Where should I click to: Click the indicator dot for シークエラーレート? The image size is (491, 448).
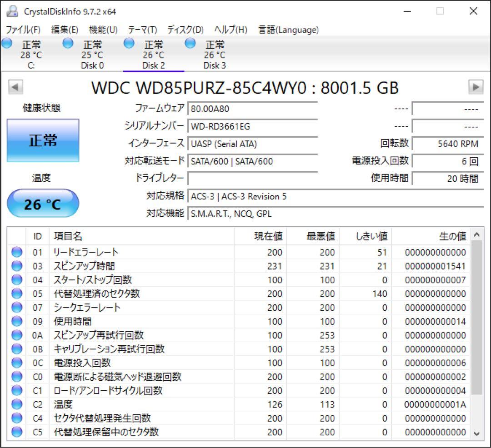click(x=16, y=307)
